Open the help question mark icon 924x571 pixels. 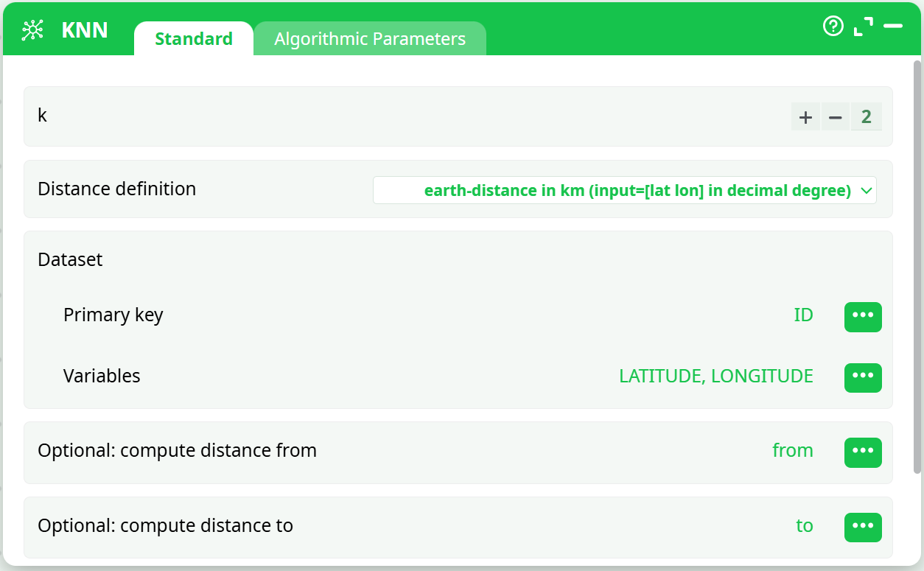pyautogui.click(x=833, y=27)
